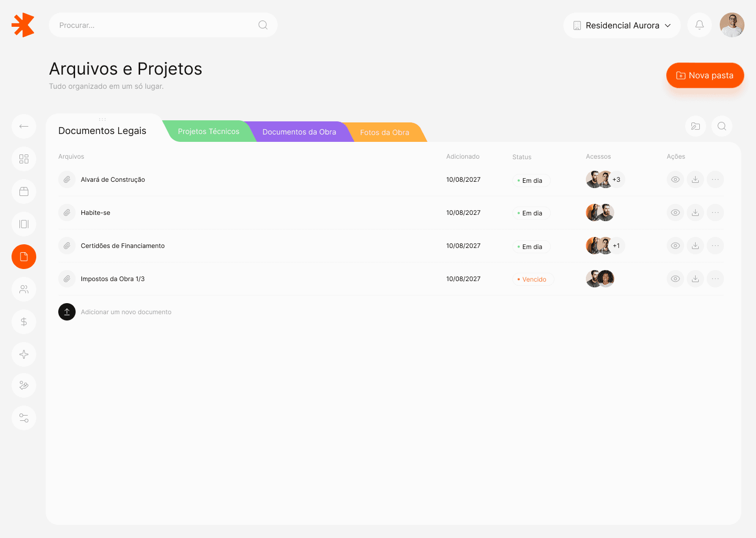Download the Habite-se file
This screenshot has width=756, height=538.
[695, 213]
